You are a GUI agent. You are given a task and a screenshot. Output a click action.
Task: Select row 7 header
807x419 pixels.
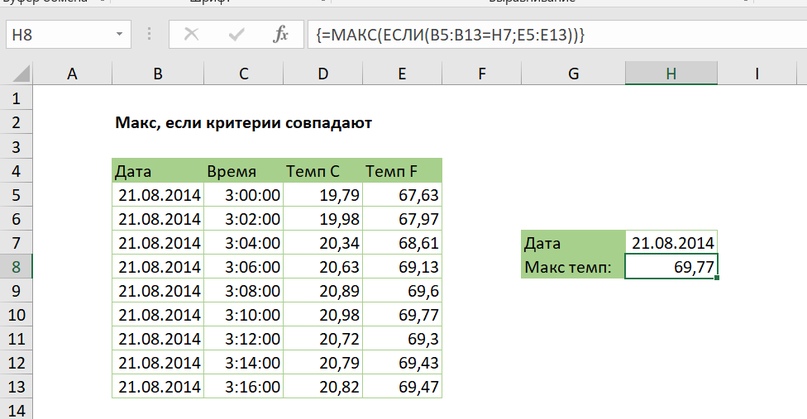16,242
